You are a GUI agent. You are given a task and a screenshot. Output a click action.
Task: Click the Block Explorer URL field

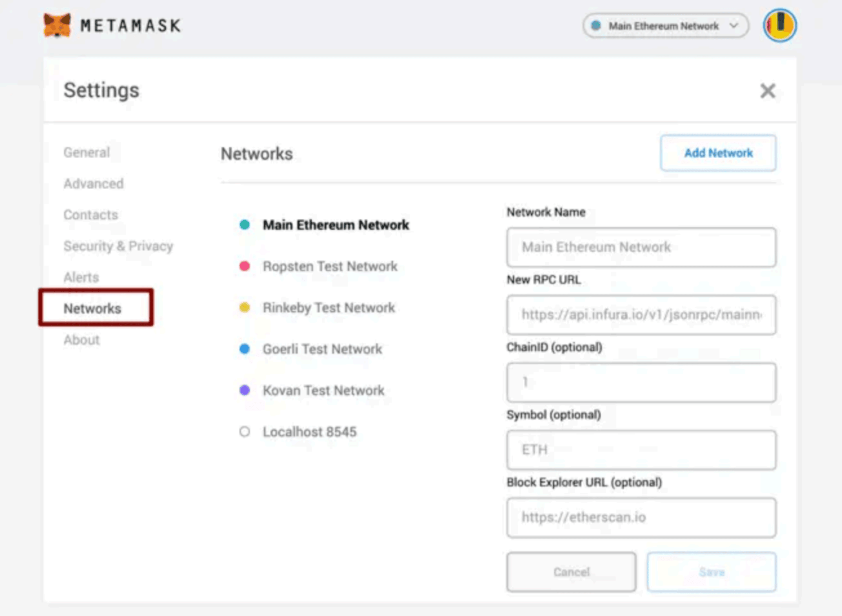pyautogui.click(x=641, y=517)
